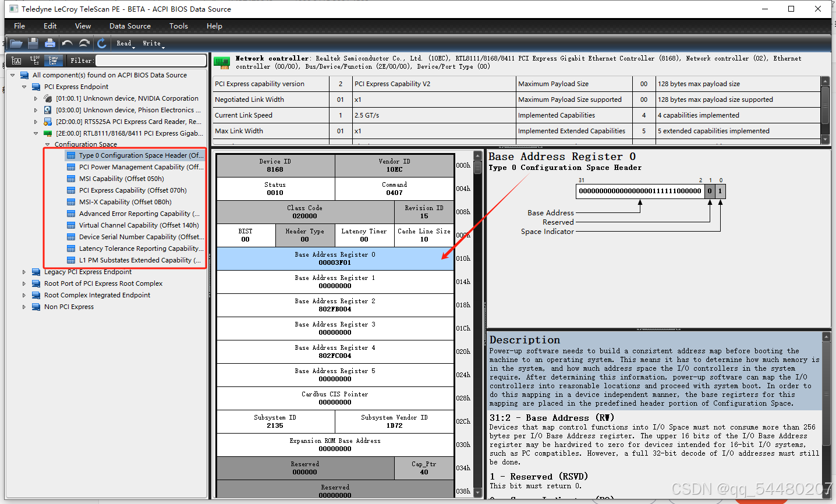The width and height of the screenshot is (836, 504).
Task: Click the All components root node icon
Action: point(24,75)
